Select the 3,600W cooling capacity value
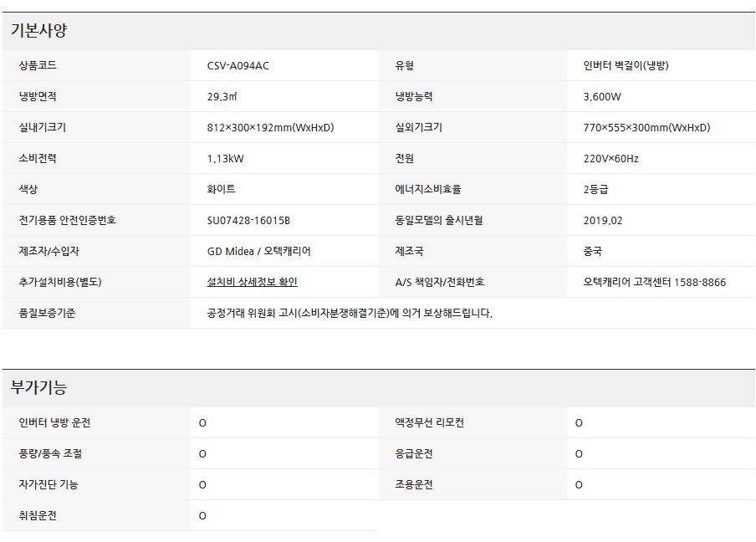The image size is (756, 542). (x=602, y=97)
